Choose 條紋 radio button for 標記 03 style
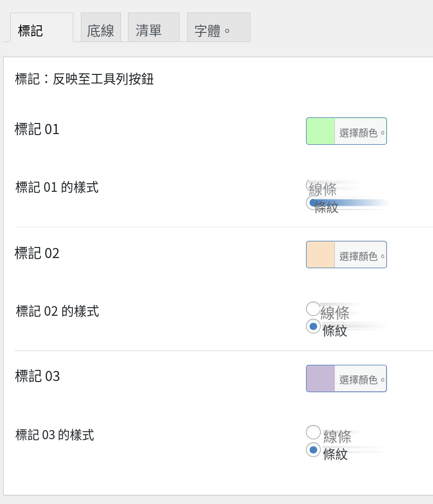This screenshot has width=433, height=504. coord(313,450)
